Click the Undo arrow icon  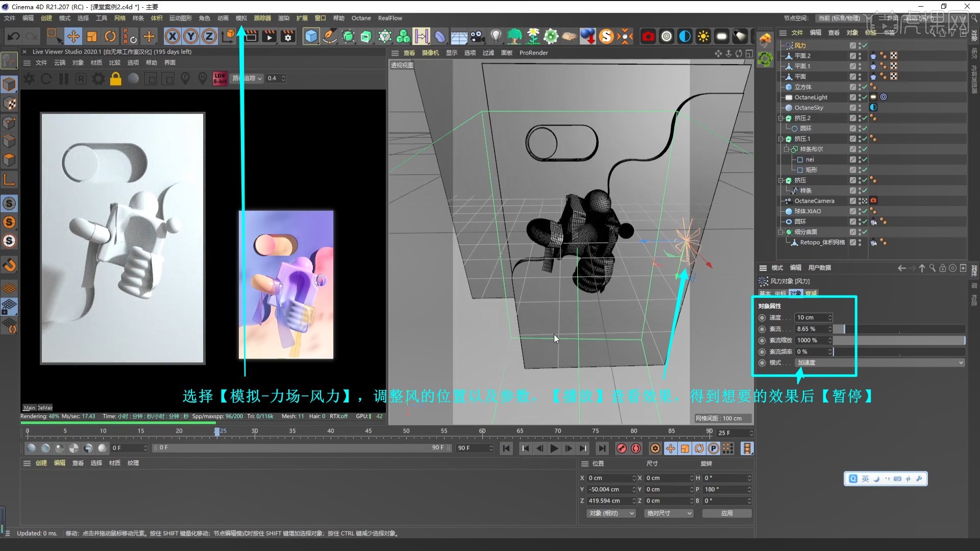(x=14, y=36)
